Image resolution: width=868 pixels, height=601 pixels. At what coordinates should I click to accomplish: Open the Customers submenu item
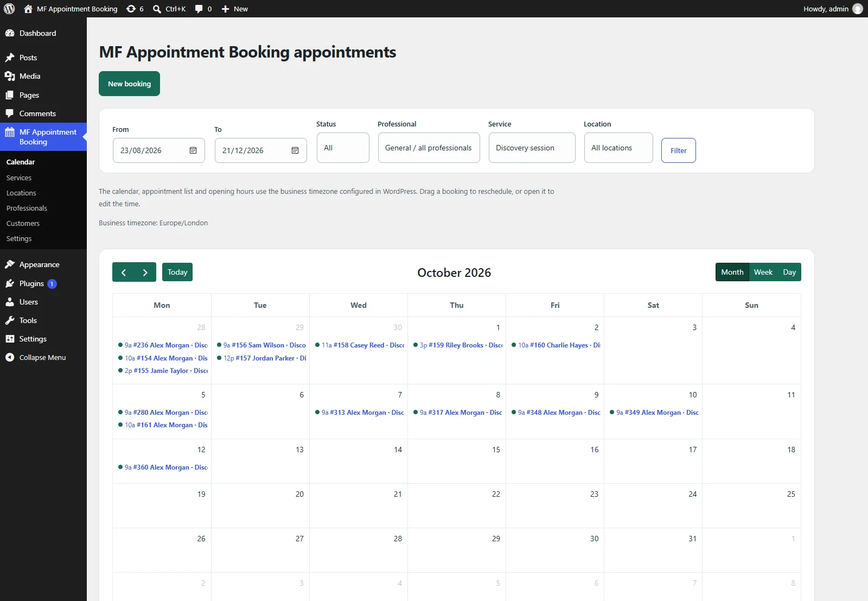pyautogui.click(x=23, y=223)
